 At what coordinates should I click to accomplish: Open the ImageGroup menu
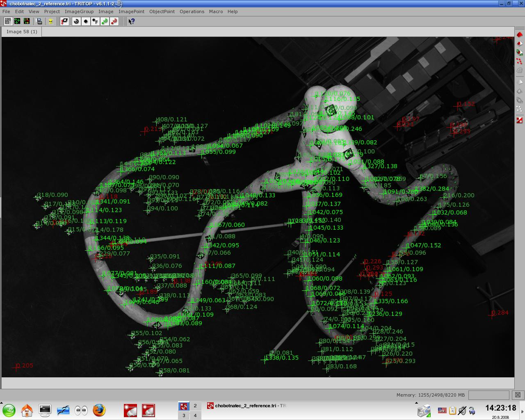point(79,11)
